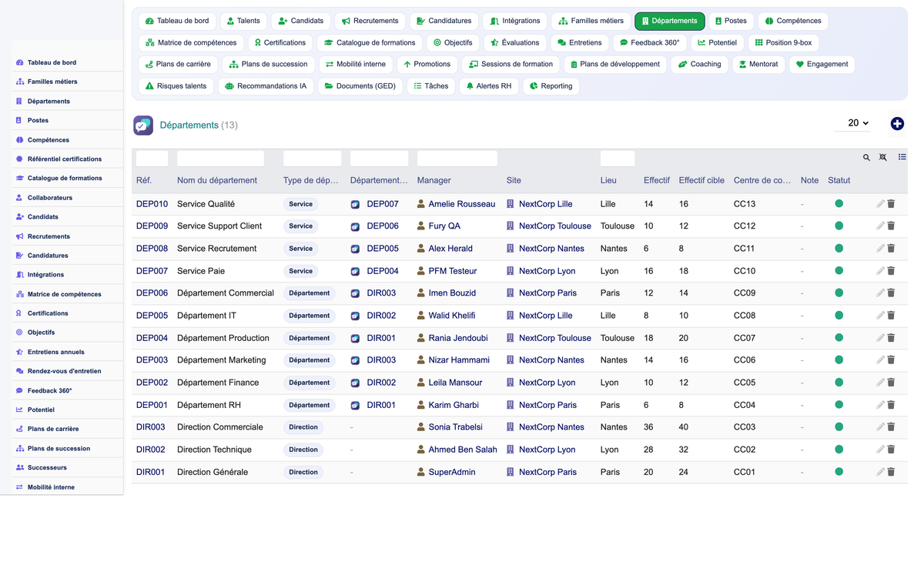Select the Feedback 360° tab
This screenshot has height=572, width=924.
pyautogui.click(x=649, y=42)
